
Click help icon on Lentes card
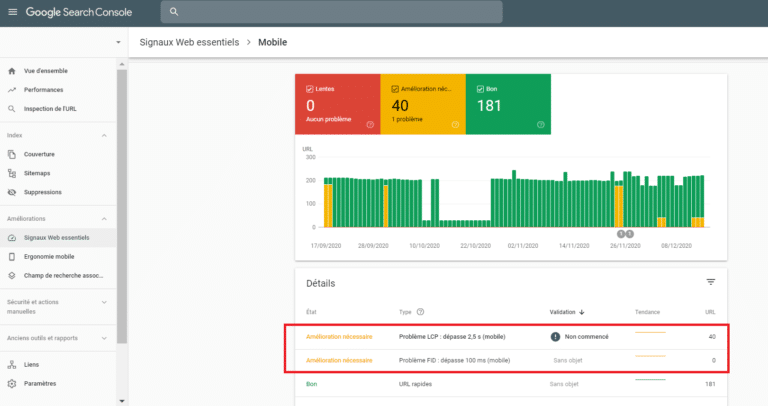tap(370, 125)
